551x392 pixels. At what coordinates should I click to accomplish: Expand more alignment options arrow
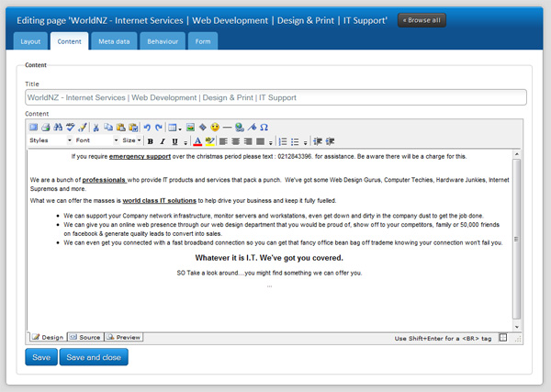coord(271,142)
